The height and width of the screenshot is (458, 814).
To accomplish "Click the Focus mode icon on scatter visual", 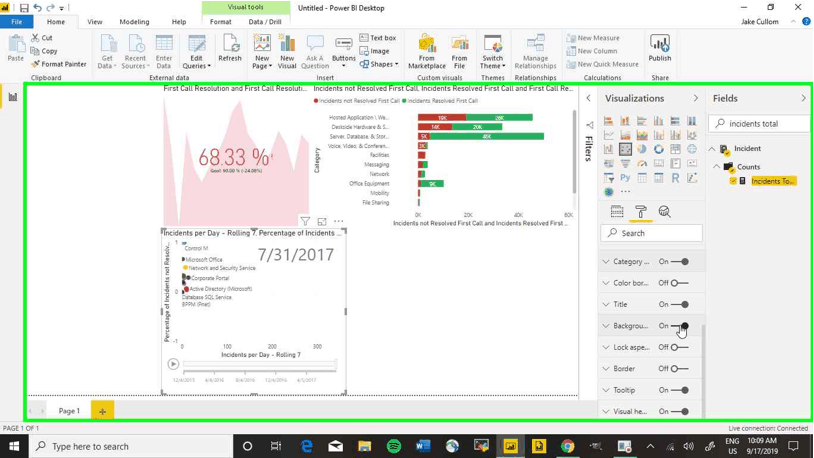I will (322, 221).
